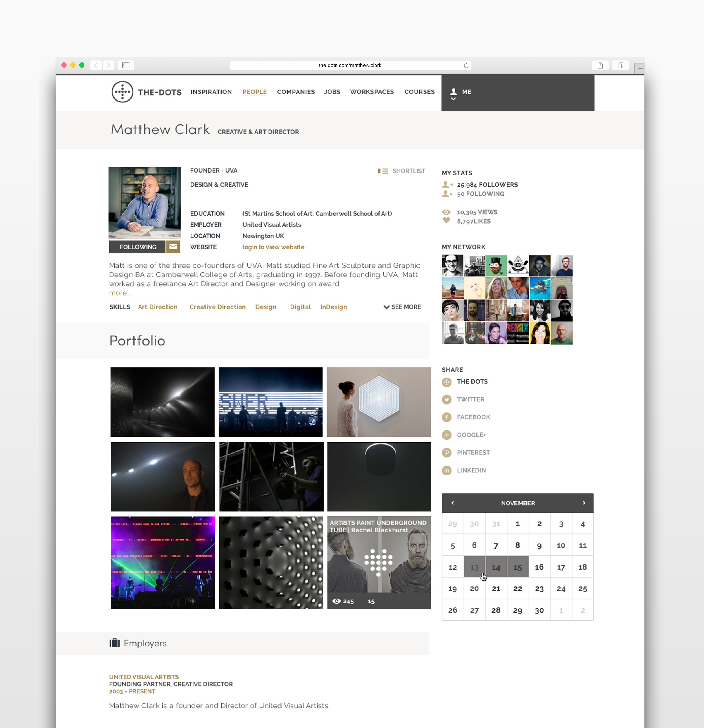Click login to view website link

coord(273,247)
